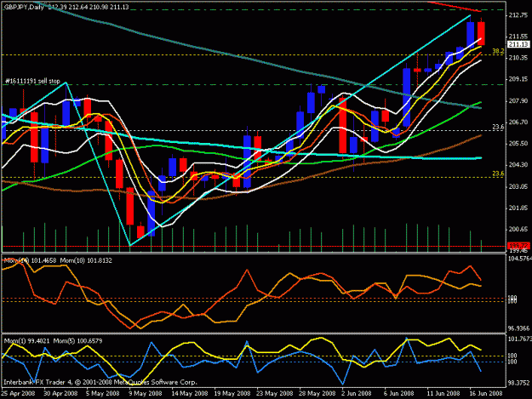Click the 25 Apr 2008 date label
Image resolution: width=532 pixels, height=399 pixels.
tap(18, 393)
